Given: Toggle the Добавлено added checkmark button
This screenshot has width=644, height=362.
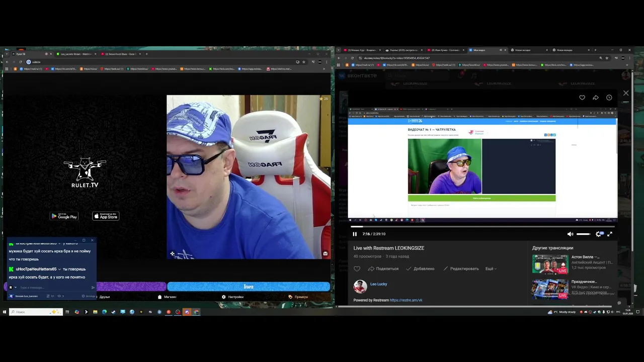Looking at the screenshot, I should point(420,268).
